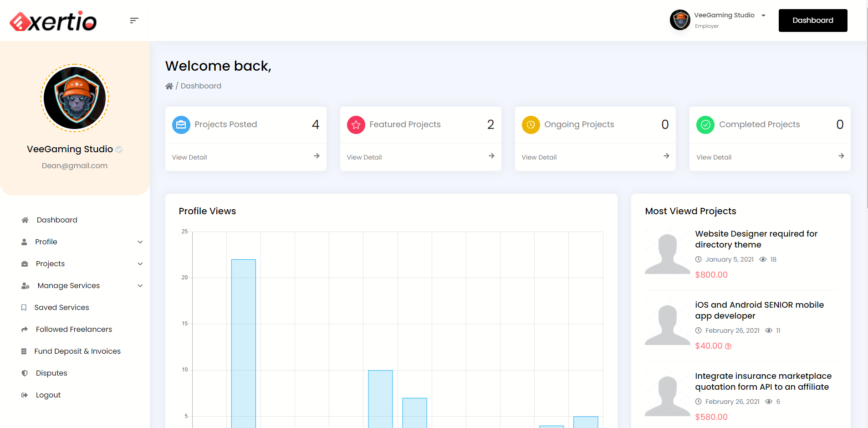Open the Website Designer required project title
The image size is (868, 428).
point(756,239)
